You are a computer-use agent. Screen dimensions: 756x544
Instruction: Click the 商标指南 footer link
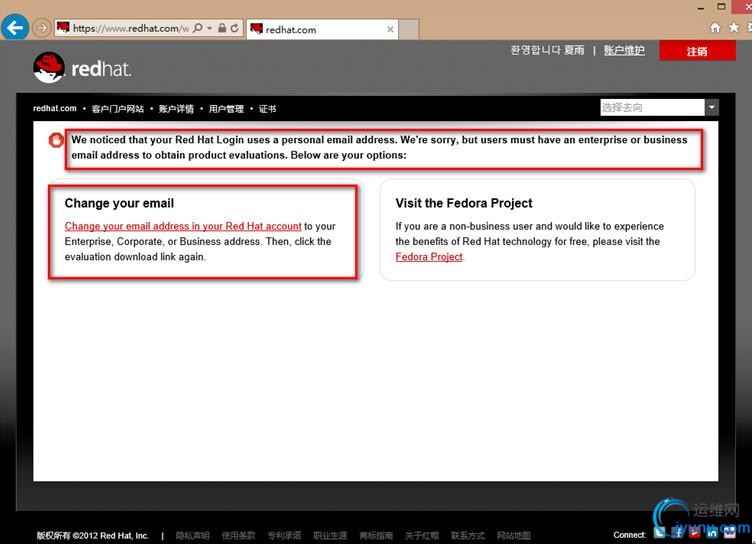(376, 535)
